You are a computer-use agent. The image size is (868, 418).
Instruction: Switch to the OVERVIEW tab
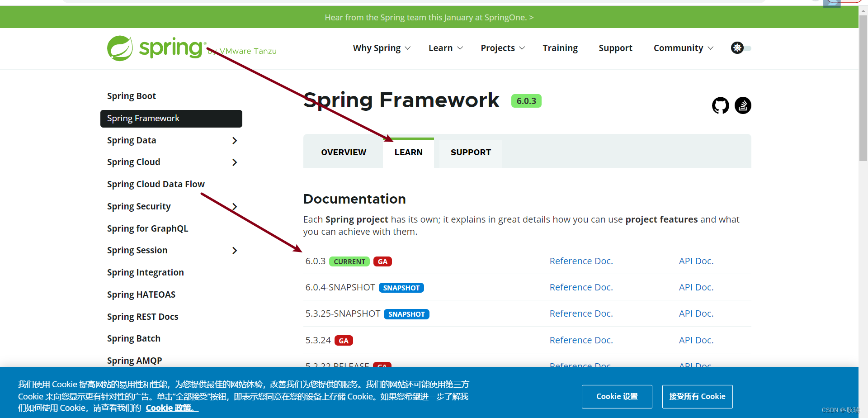344,152
